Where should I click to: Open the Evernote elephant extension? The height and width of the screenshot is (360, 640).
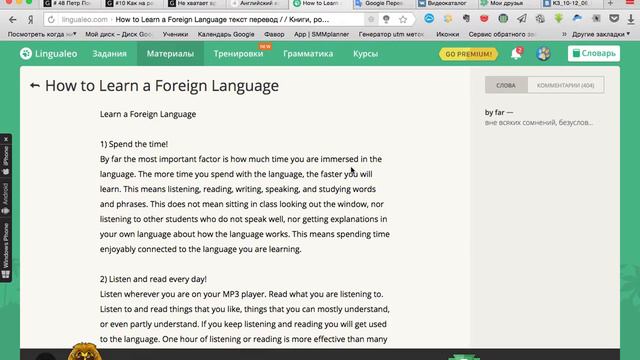(x=466, y=19)
